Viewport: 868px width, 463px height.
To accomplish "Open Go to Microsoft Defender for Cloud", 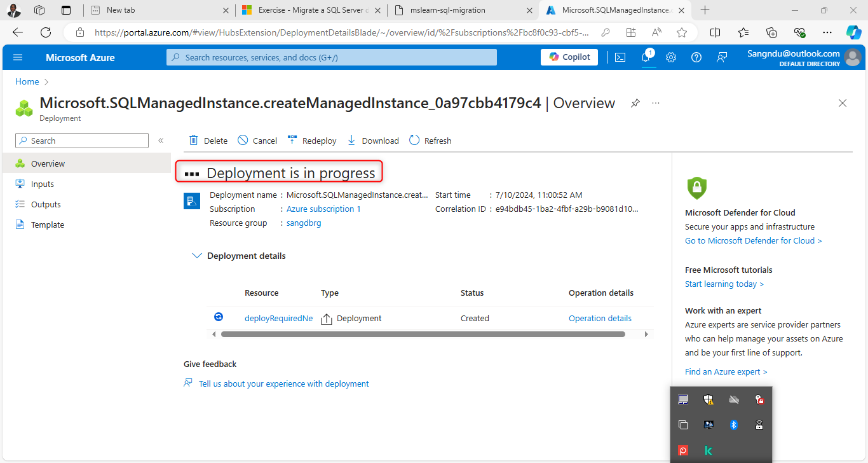I will tap(754, 240).
